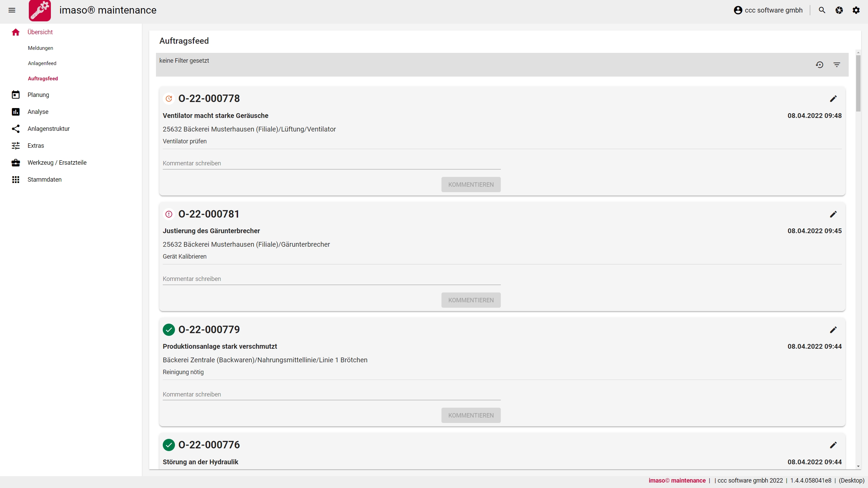The image size is (868, 488).
Task: Click orange status icon of O-22-000778
Action: (x=169, y=99)
